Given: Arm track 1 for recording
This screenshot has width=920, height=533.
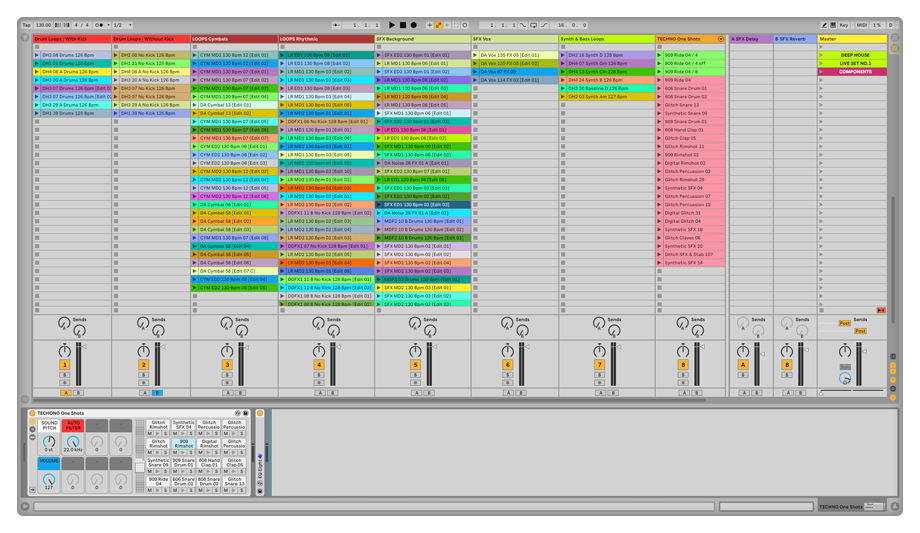Looking at the screenshot, I should coord(65,383).
